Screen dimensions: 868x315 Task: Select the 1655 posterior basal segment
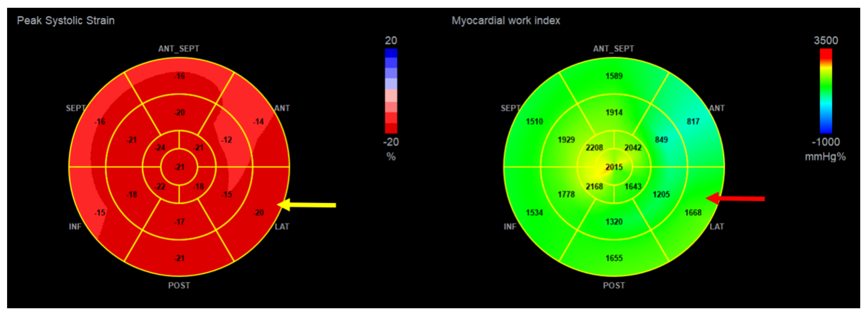point(614,258)
